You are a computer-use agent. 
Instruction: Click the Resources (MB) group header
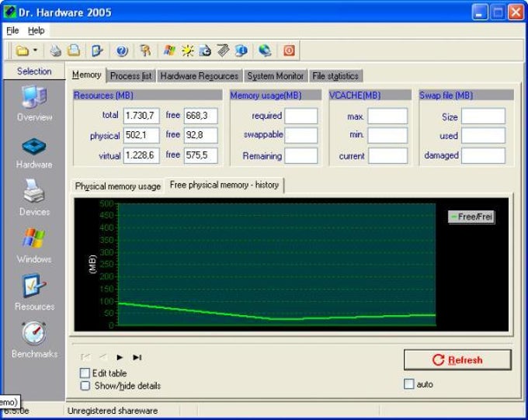coord(148,95)
